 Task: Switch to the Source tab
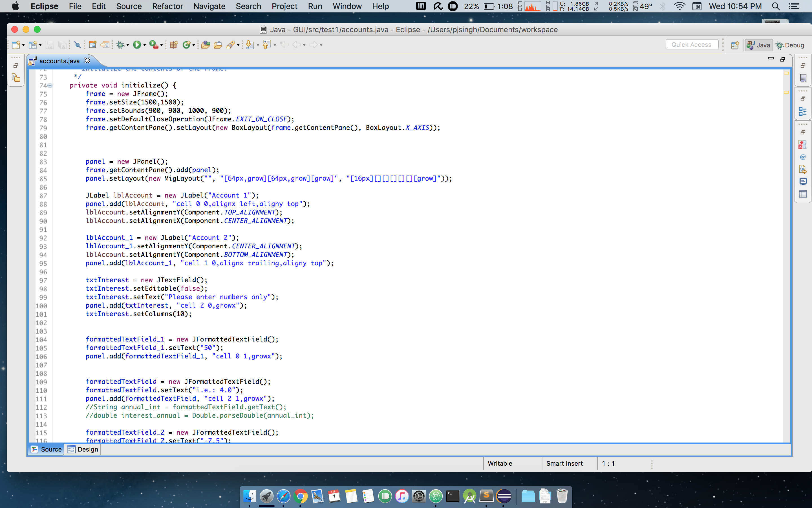point(47,449)
